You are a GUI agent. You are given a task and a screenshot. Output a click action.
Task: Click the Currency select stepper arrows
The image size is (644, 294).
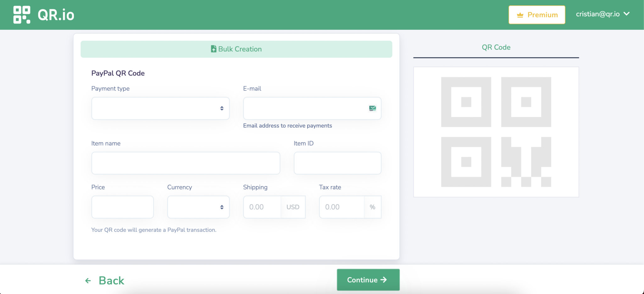pyautogui.click(x=222, y=207)
